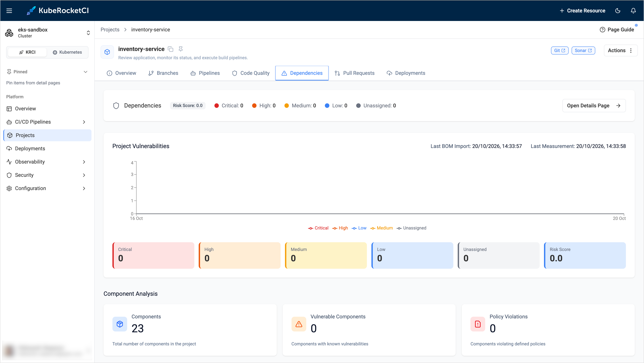
Task: Navigate to Projects breadcrumb
Action: tap(110, 30)
